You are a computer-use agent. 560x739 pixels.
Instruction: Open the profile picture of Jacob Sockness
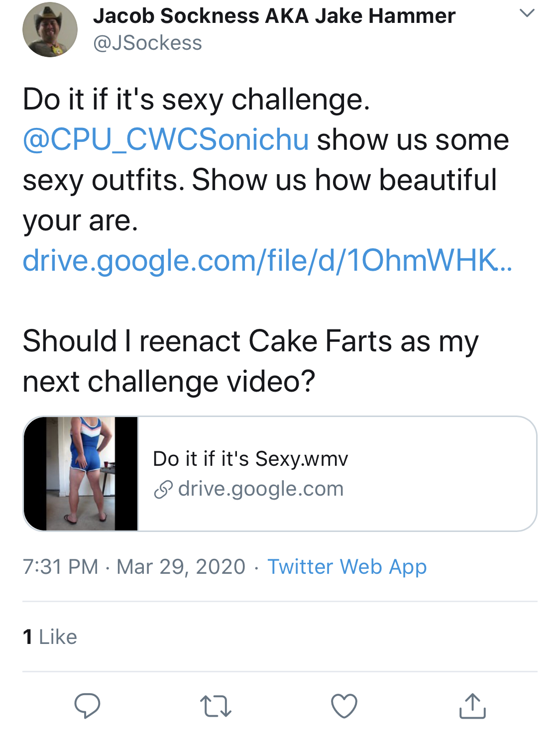[x=50, y=30]
